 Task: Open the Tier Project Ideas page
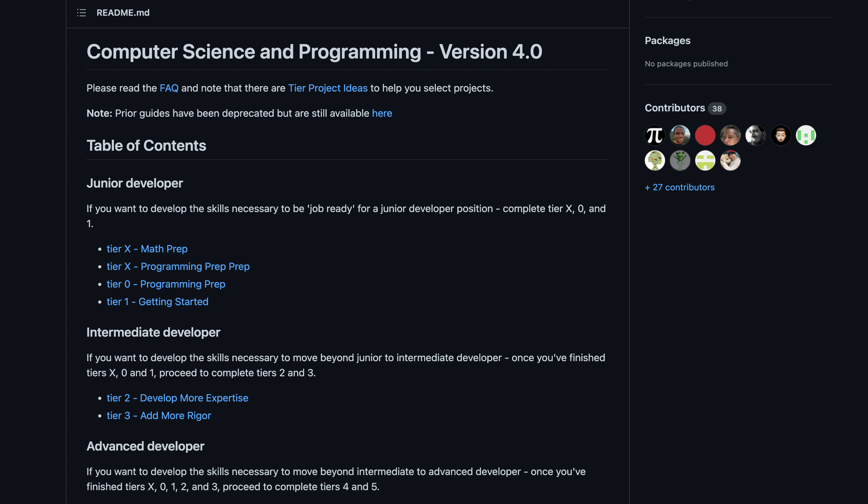click(x=328, y=88)
